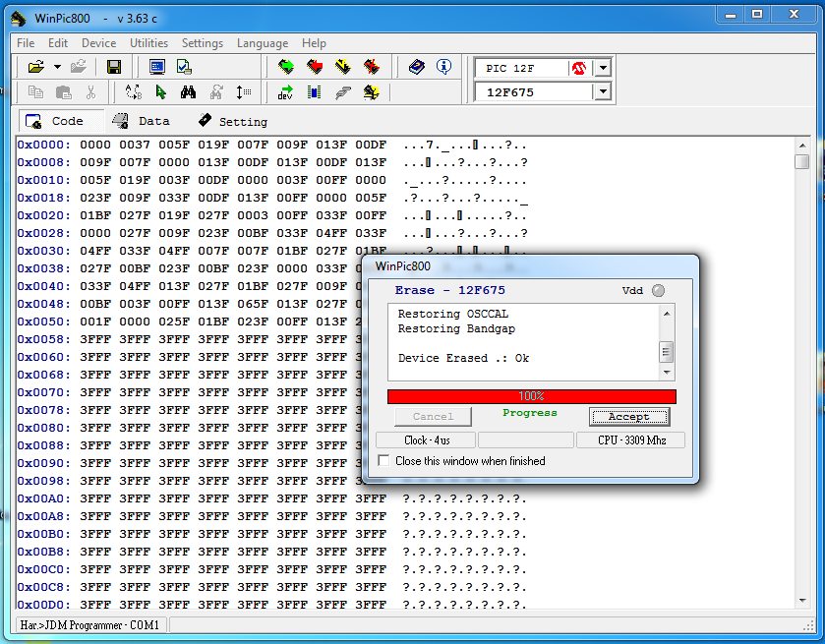Click the 'Restoring OSCCAL' log line
825x644 pixels.
point(453,314)
